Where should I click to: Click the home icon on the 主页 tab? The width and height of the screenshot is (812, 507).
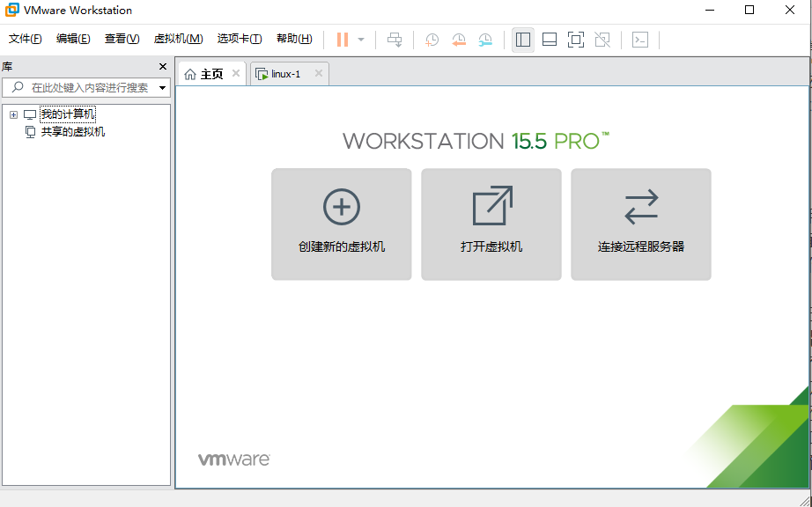(x=190, y=75)
